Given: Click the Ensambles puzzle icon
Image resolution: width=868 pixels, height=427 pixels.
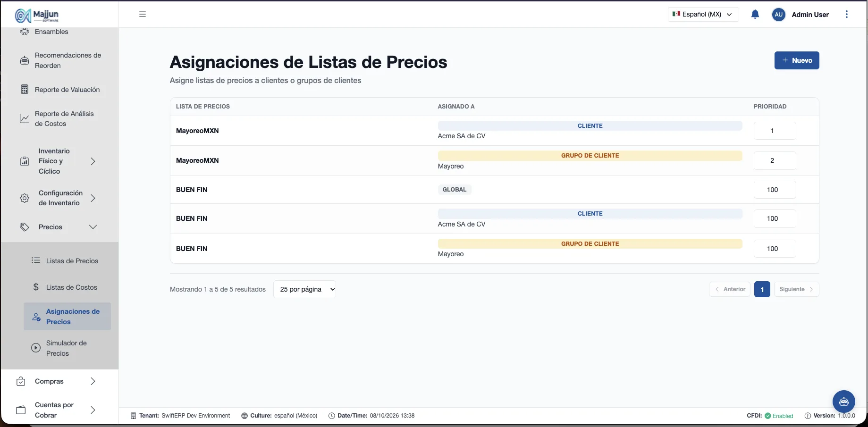Looking at the screenshot, I should pos(25,32).
